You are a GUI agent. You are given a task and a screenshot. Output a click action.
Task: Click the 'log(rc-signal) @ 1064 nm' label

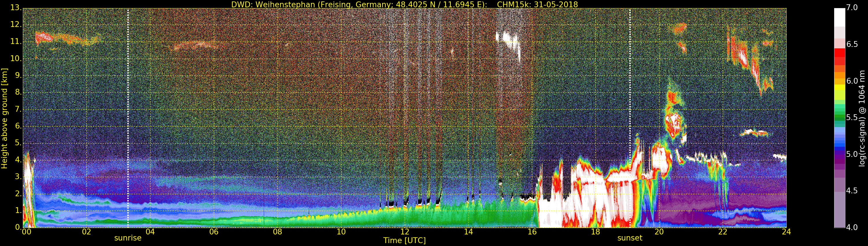tap(862, 118)
